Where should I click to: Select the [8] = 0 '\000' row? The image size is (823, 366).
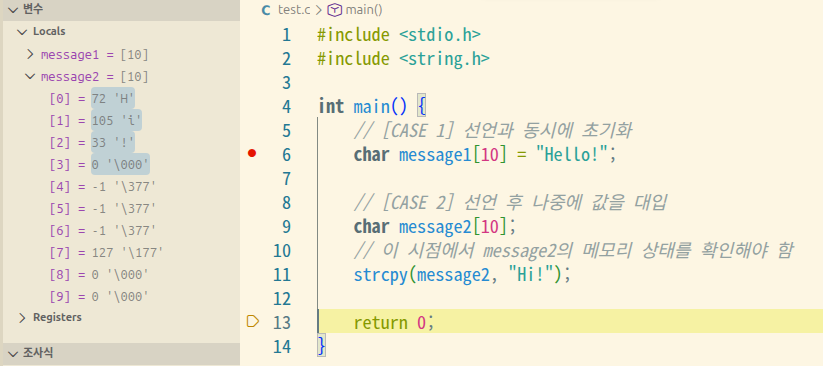pos(121,275)
